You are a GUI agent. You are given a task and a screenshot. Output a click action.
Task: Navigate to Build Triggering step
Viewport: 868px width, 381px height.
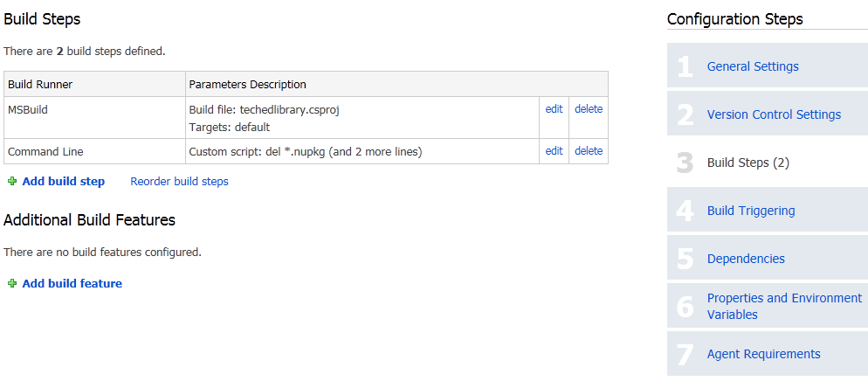click(751, 211)
